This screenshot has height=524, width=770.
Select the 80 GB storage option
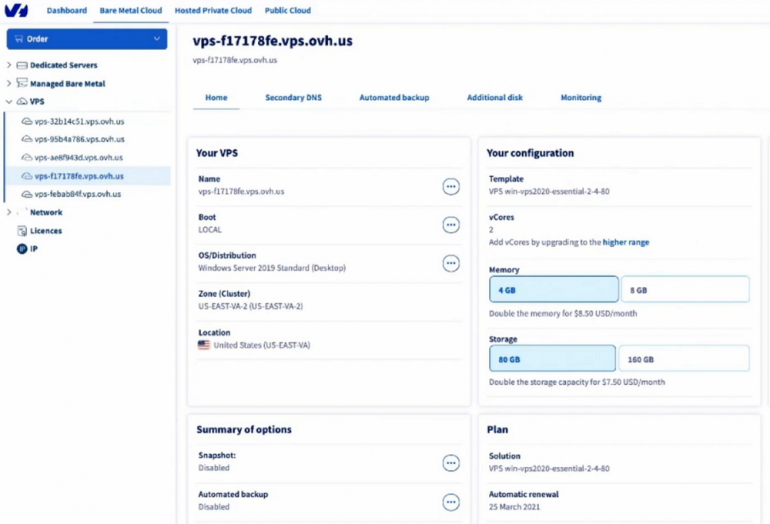click(553, 359)
